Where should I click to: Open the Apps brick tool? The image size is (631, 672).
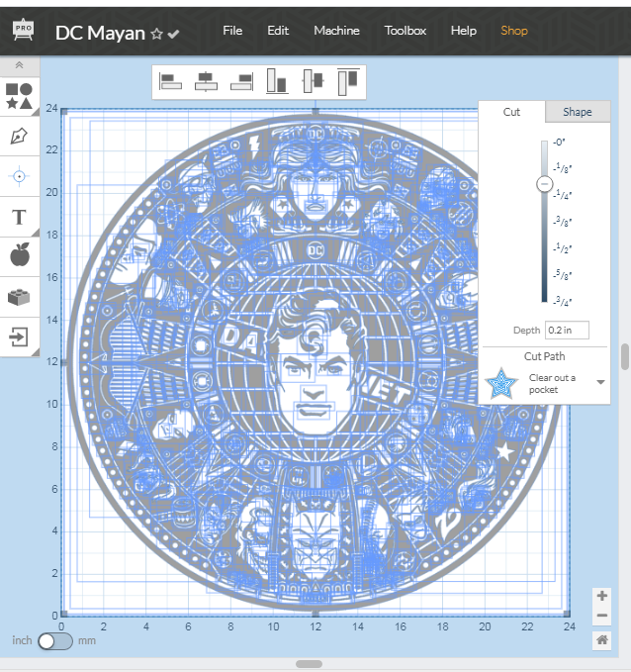[x=19, y=297]
